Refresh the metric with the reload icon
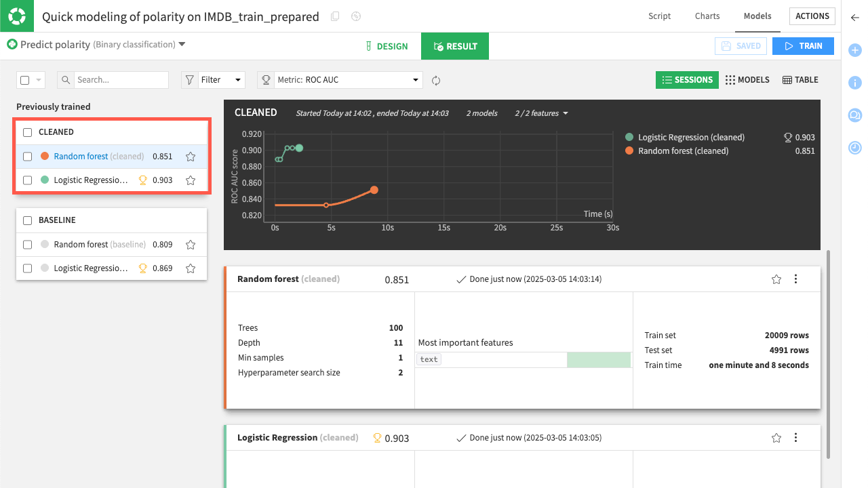This screenshot has height=488, width=868. (x=436, y=81)
